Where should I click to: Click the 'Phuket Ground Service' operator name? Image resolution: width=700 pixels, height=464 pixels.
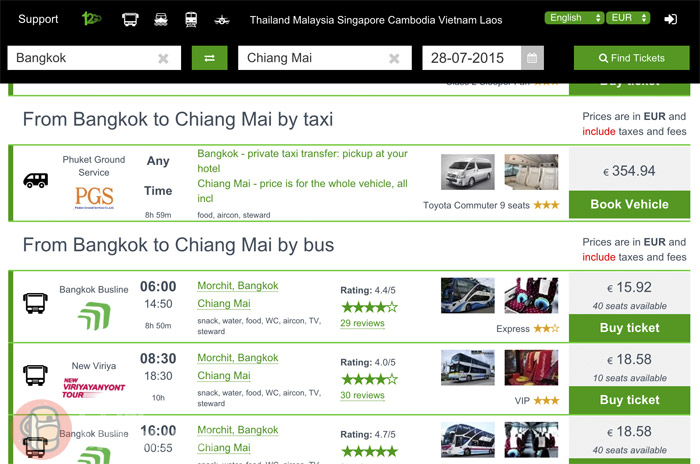tap(94, 166)
